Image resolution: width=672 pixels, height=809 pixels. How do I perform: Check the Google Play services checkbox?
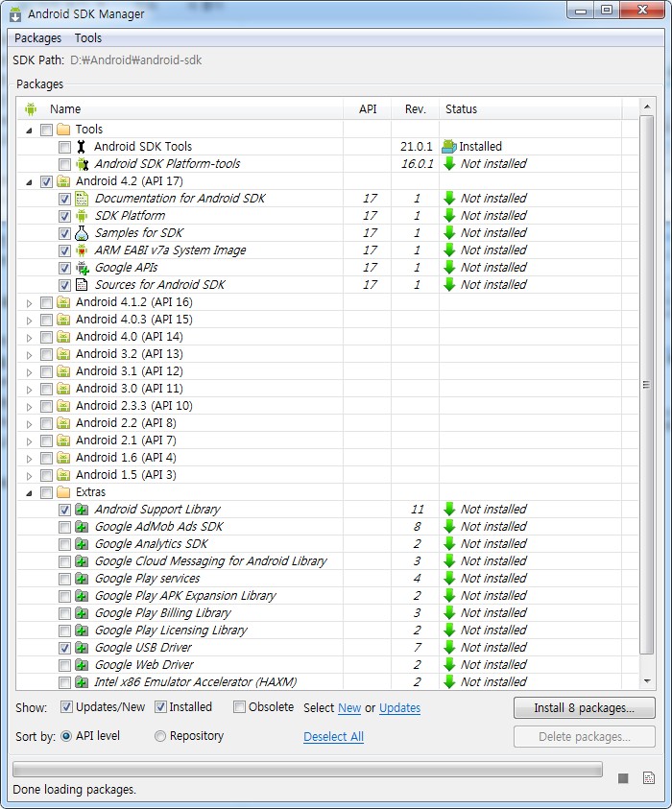coord(64,579)
